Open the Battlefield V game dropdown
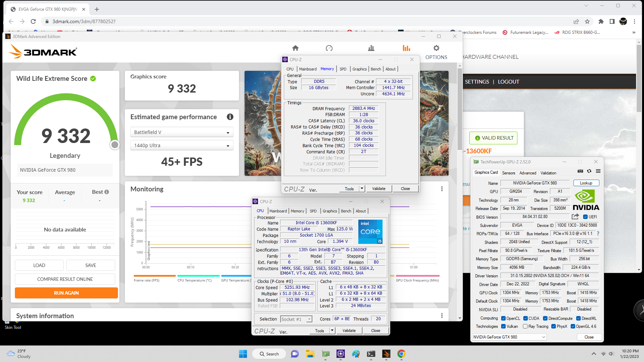 [x=182, y=132]
